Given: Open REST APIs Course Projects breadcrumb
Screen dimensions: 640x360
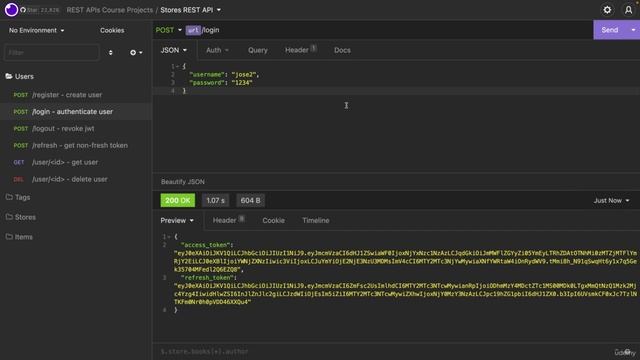Looking at the screenshot, I should [x=110, y=10].
